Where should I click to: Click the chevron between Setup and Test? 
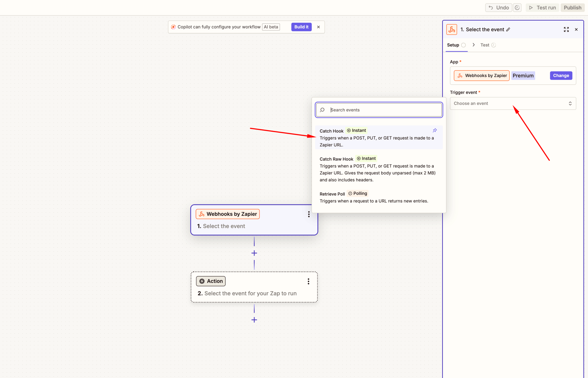473,45
